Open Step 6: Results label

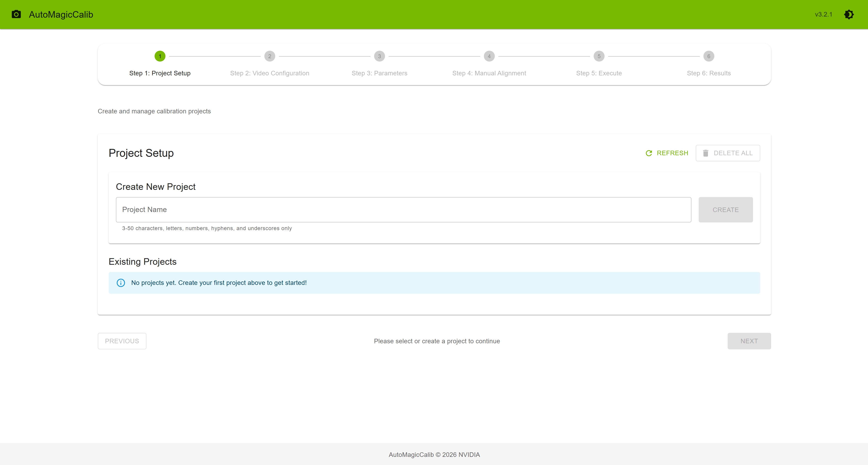[x=709, y=74]
